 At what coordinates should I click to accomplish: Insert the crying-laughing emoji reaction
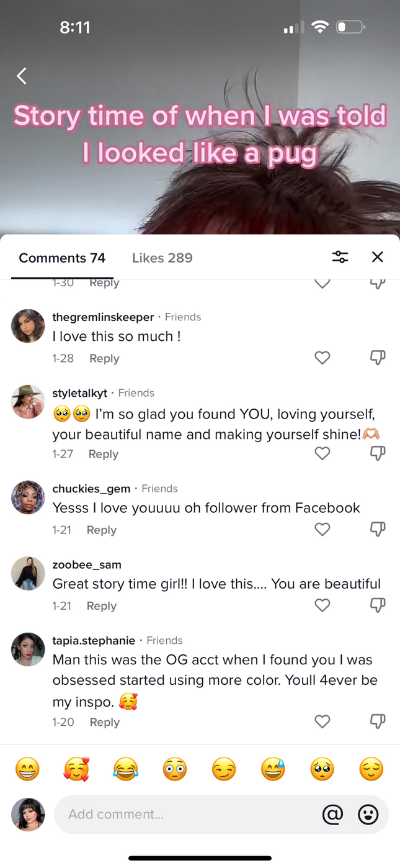tap(125, 770)
